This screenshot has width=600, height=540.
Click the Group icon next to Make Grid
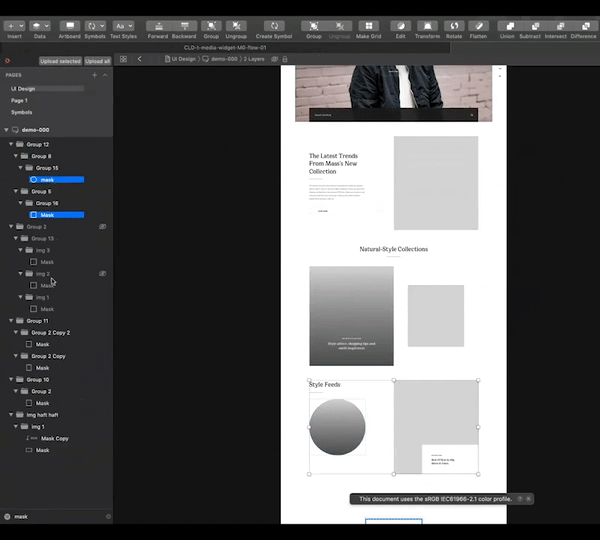314,26
